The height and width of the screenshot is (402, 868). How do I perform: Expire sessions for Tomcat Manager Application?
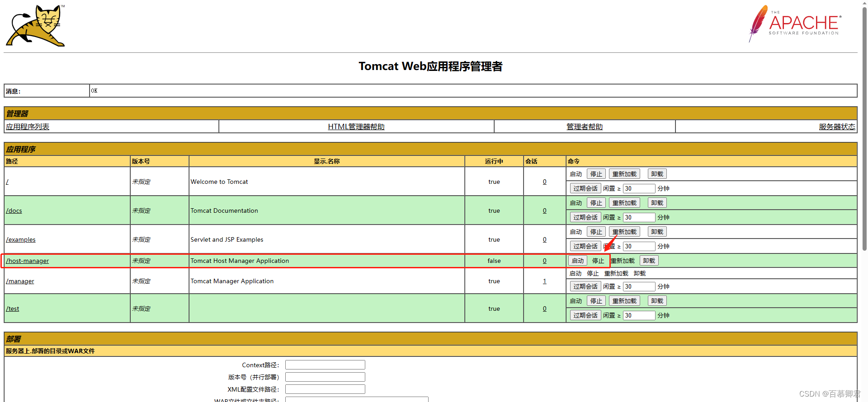click(x=585, y=286)
